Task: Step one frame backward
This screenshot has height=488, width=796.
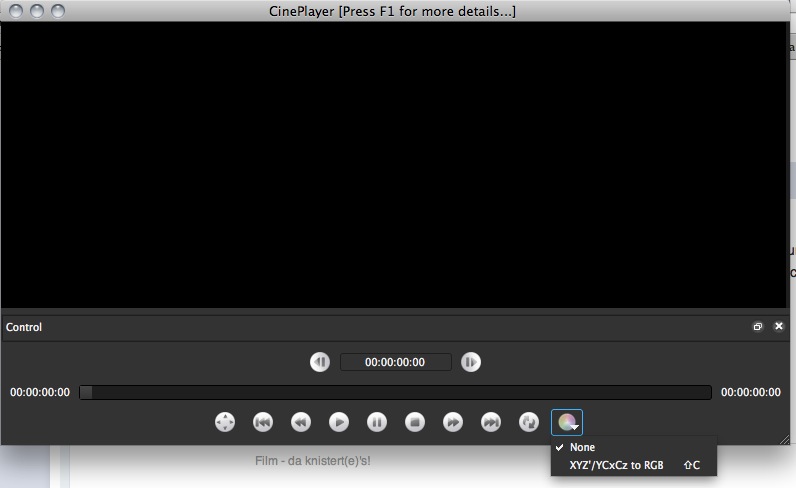Action: [320, 362]
